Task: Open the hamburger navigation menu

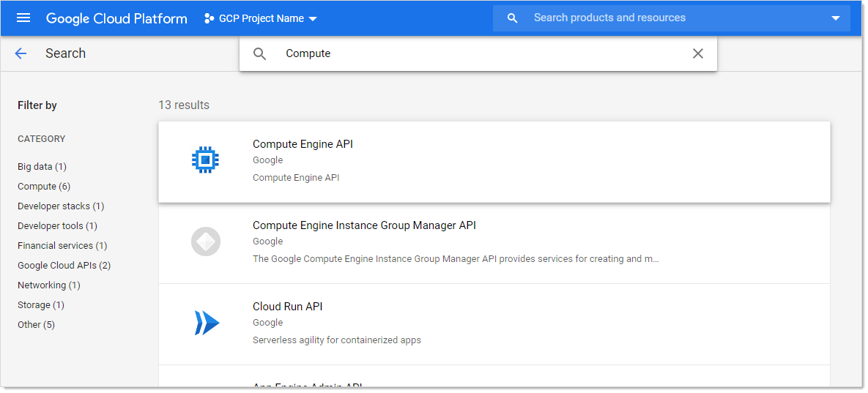Action: pos(23,18)
